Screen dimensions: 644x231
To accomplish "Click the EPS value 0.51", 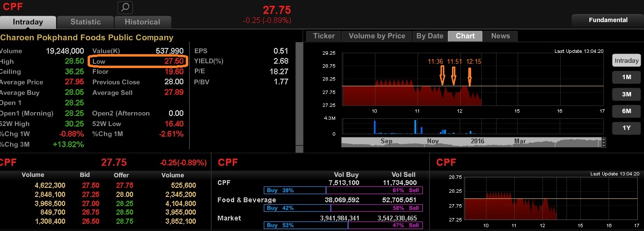I will [x=281, y=51].
